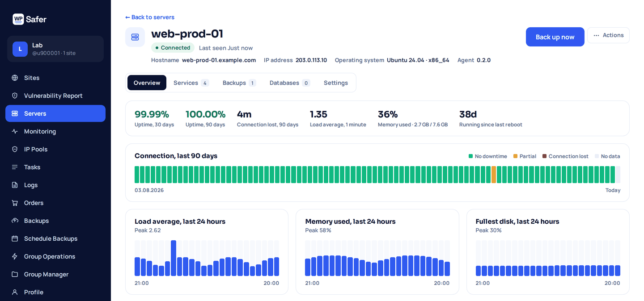This screenshot has height=301, width=644.
Task: Click the IP address 203.0.113.10
Action: (x=311, y=60)
